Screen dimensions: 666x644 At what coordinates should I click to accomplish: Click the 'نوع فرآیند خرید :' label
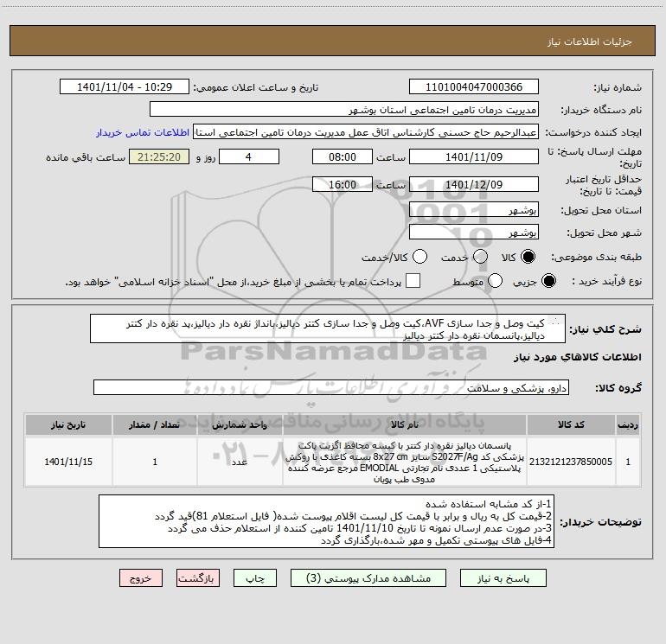[606, 282]
